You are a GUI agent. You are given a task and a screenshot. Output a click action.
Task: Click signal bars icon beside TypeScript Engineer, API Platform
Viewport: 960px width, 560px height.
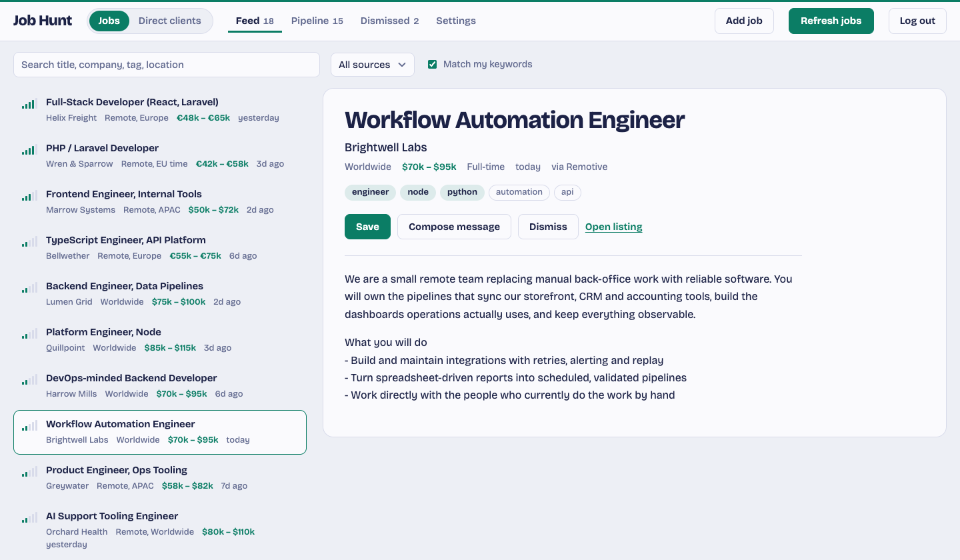29,242
